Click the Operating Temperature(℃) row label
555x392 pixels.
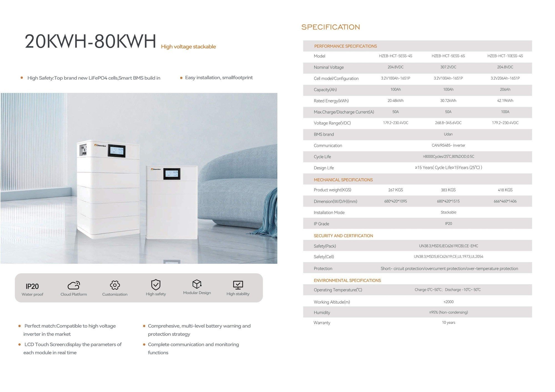coord(338,290)
